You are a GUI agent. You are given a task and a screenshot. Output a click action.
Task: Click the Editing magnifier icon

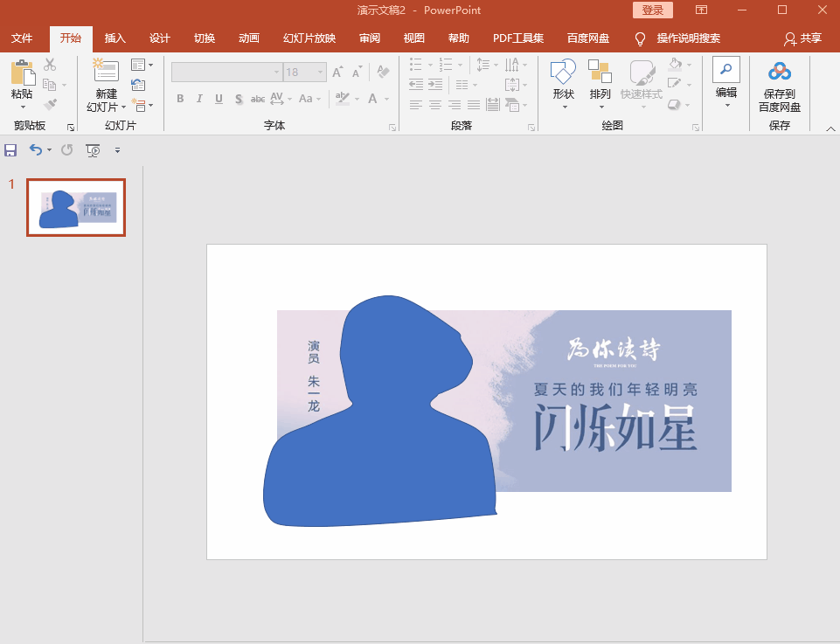pyautogui.click(x=725, y=69)
